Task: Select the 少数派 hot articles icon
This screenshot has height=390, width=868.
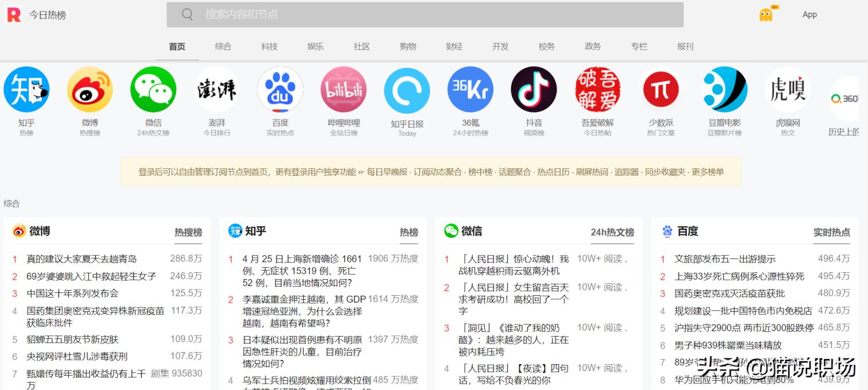Action: (661, 89)
